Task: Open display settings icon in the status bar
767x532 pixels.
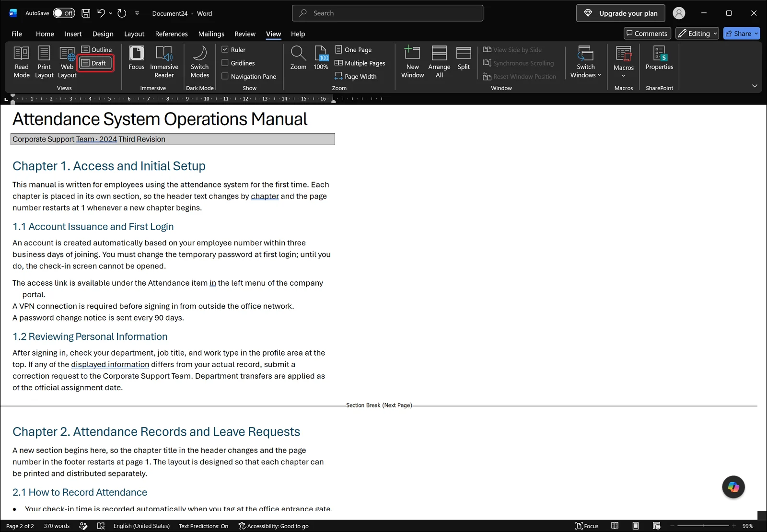Action: pos(83,526)
